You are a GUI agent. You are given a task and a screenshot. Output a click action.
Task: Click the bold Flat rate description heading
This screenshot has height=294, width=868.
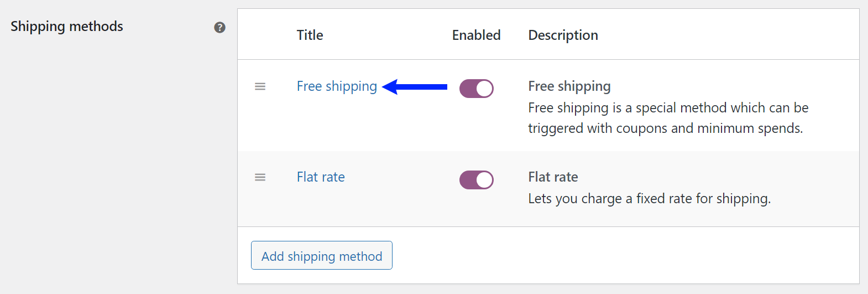pyautogui.click(x=553, y=177)
